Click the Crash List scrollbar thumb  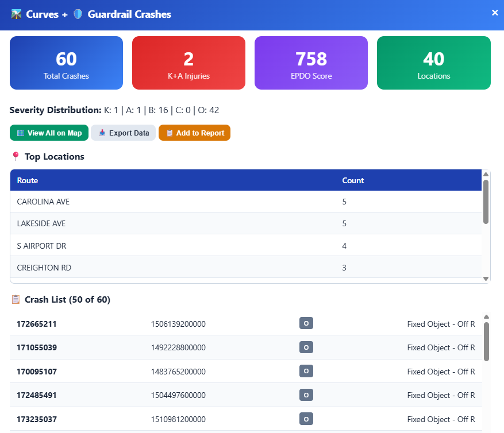coord(486,341)
